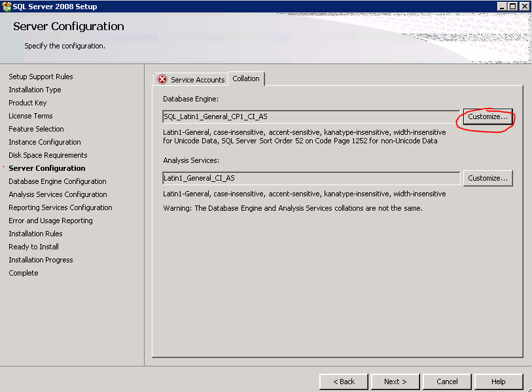Viewport: 532px width, 392px height.
Task: Customize the Analysis Services collation
Action: point(488,178)
